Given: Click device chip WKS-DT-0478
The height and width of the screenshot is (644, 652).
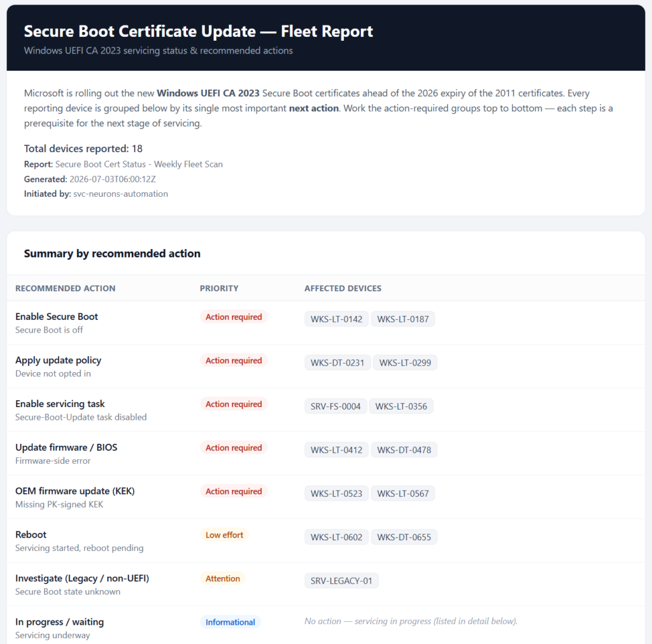Looking at the screenshot, I should [x=404, y=450].
